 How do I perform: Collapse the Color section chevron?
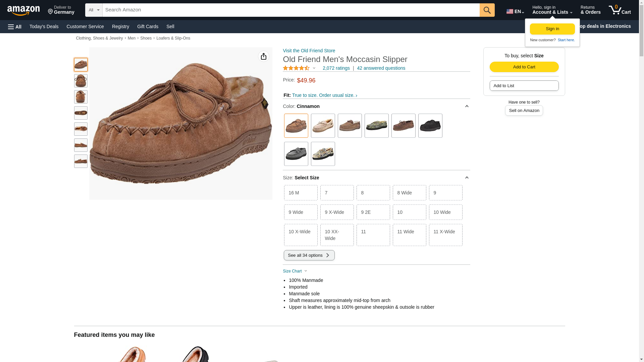tap(467, 106)
